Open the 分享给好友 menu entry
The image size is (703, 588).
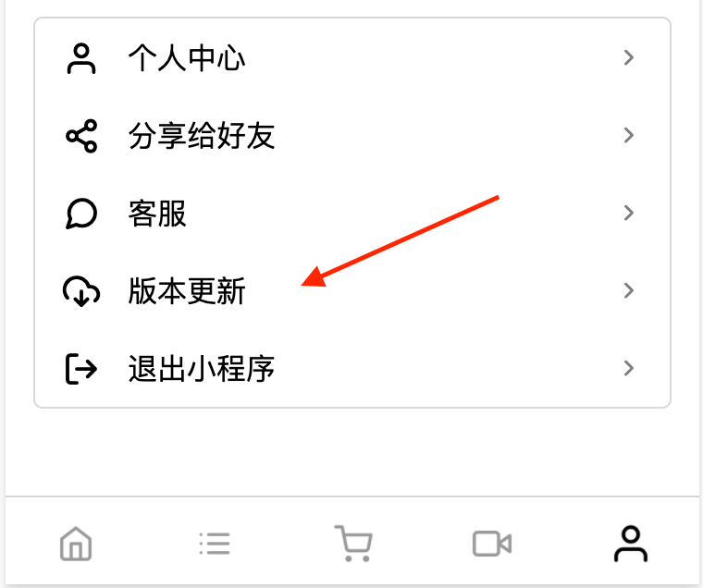click(351, 135)
